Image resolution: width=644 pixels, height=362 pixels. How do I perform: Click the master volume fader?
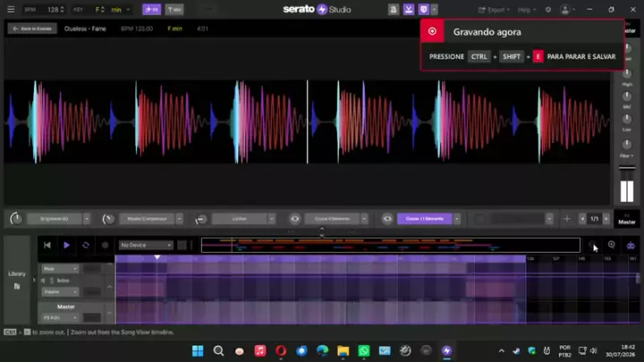tap(627, 168)
